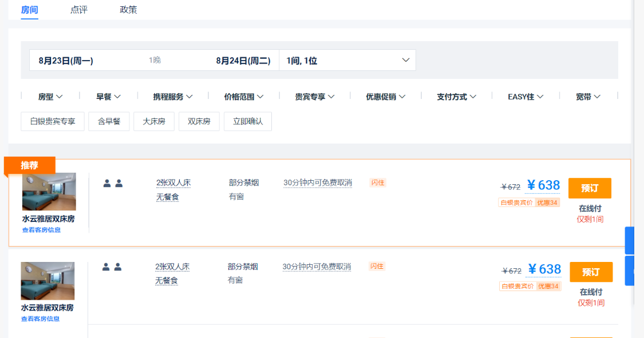Click the 白银贵宾价 优惠34 tag in second row

tap(530, 286)
